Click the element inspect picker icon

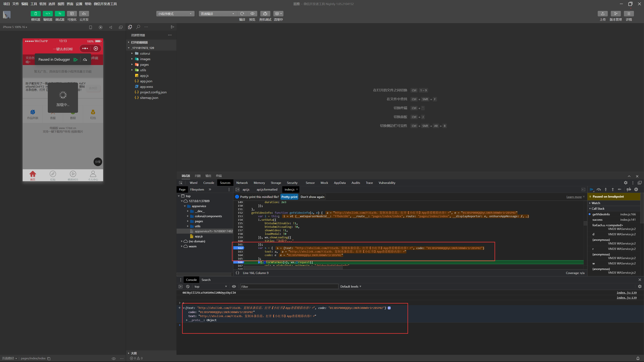tap(180, 183)
